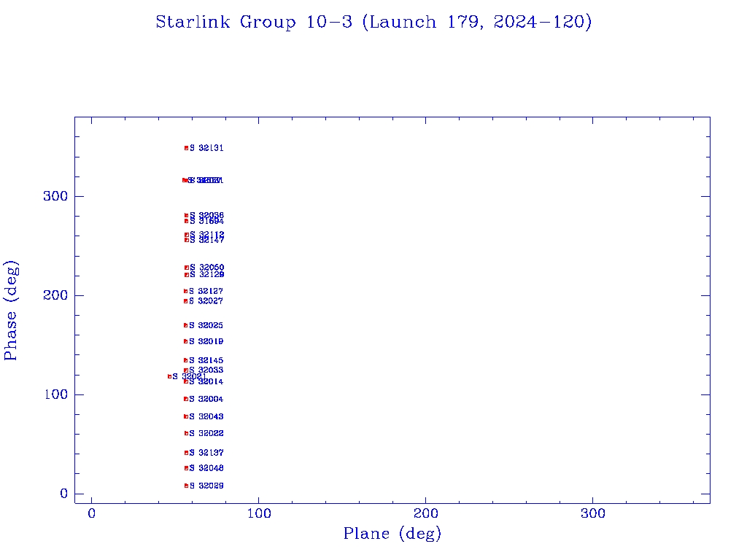The width and height of the screenshot is (747, 560).
Task: Pick the S 32004 satellite marker
Action: click(186, 399)
